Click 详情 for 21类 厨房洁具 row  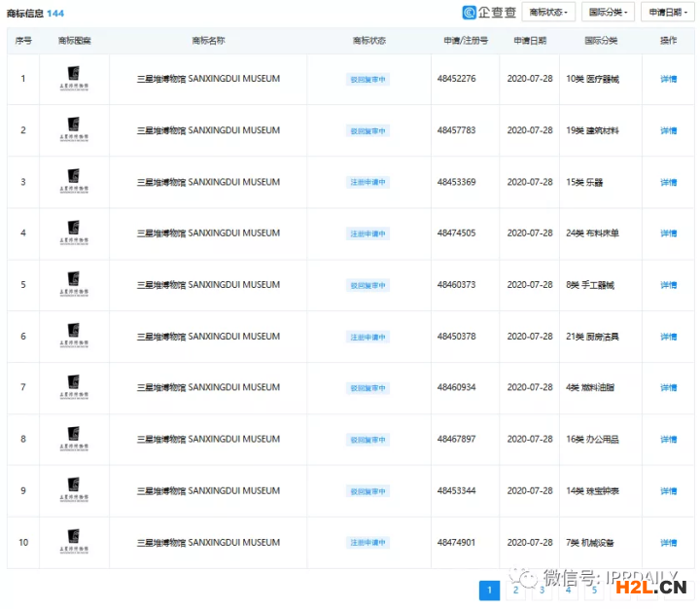click(668, 337)
